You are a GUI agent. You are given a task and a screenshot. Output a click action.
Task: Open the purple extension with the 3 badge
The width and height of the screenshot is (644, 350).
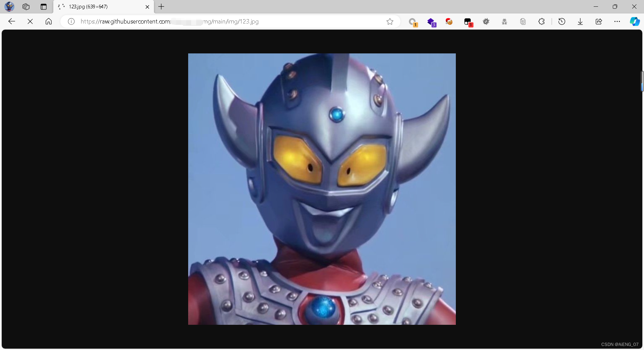pos(431,22)
